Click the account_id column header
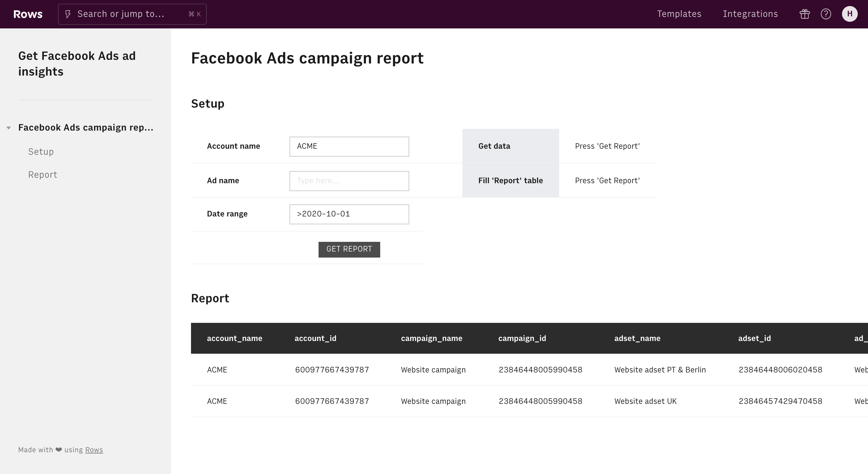 pos(316,339)
